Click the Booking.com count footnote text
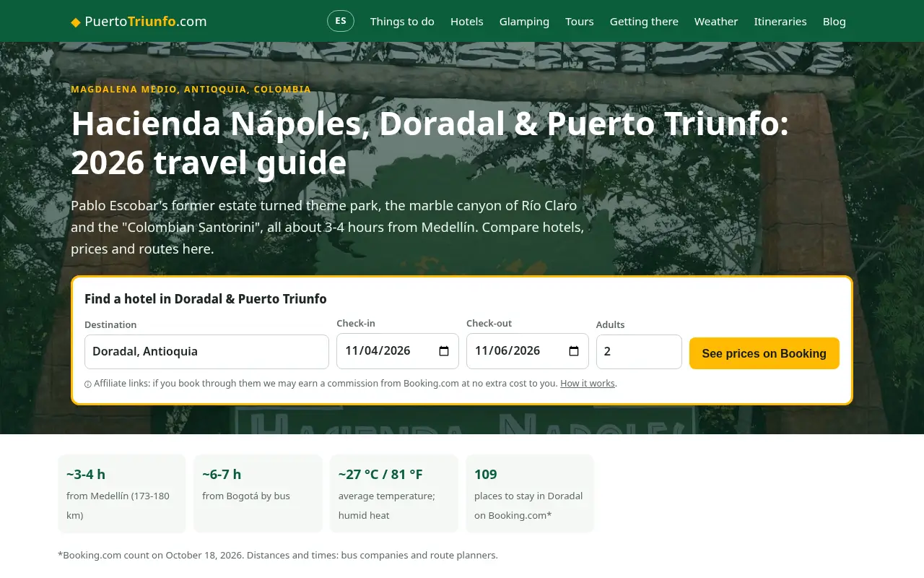 pos(278,556)
